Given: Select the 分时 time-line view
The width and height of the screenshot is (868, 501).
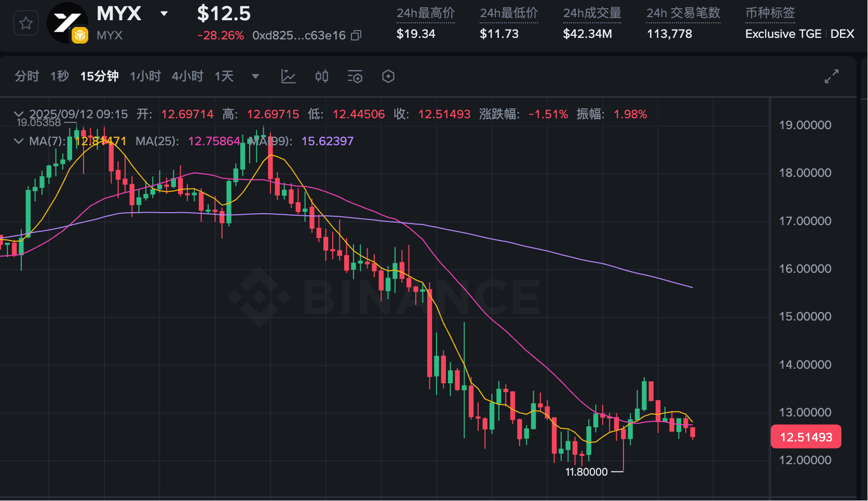Looking at the screenshot, I should click(27, 77).
